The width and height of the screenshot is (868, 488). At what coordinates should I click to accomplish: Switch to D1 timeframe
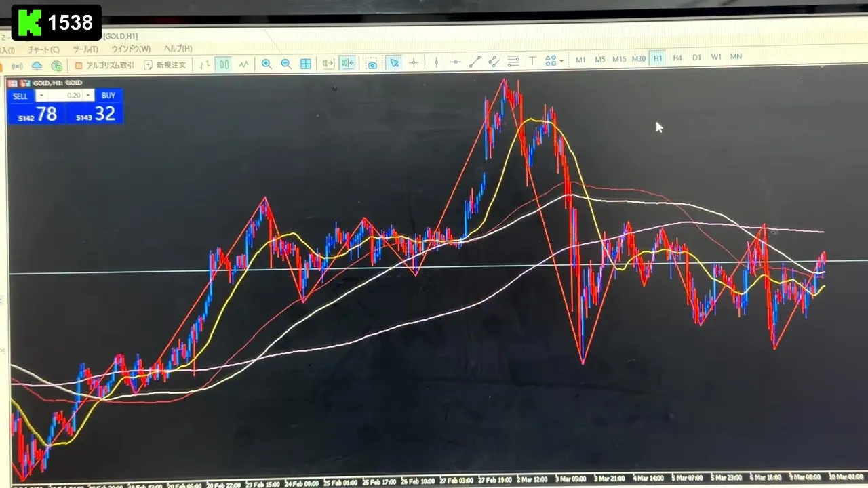click(x=696, y=58)
